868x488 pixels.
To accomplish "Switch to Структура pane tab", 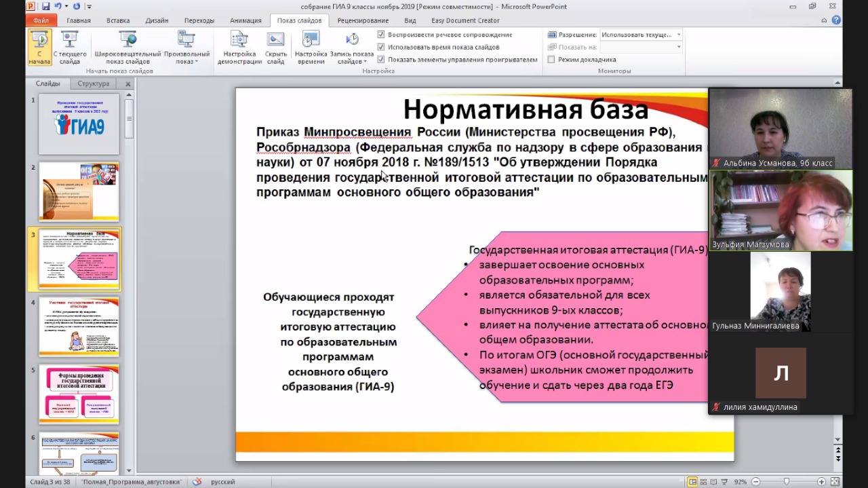I will coord(93,83).
